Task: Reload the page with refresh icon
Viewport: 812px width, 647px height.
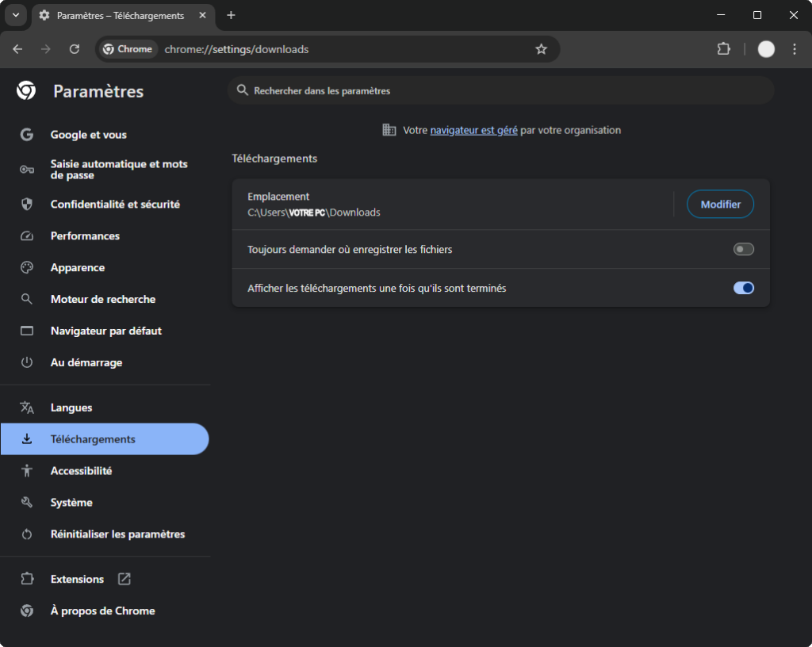Action: pos(75,49)
